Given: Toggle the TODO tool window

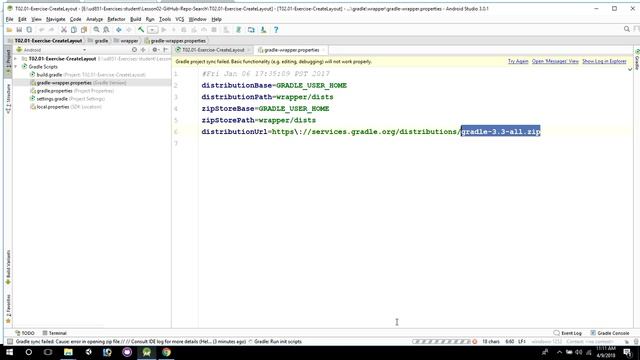Looking at the screenshot, I should pos(24,333).
